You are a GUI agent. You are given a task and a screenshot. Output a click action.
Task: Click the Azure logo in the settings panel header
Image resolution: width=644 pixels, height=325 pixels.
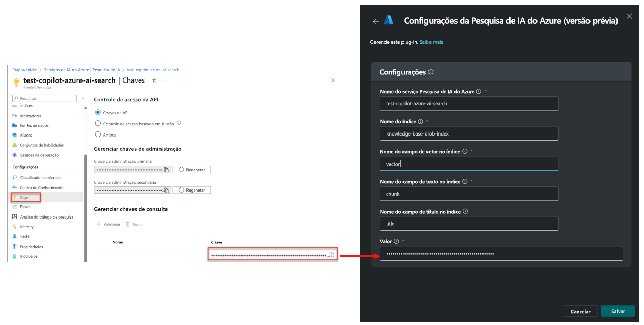click(x=389, y=21)
